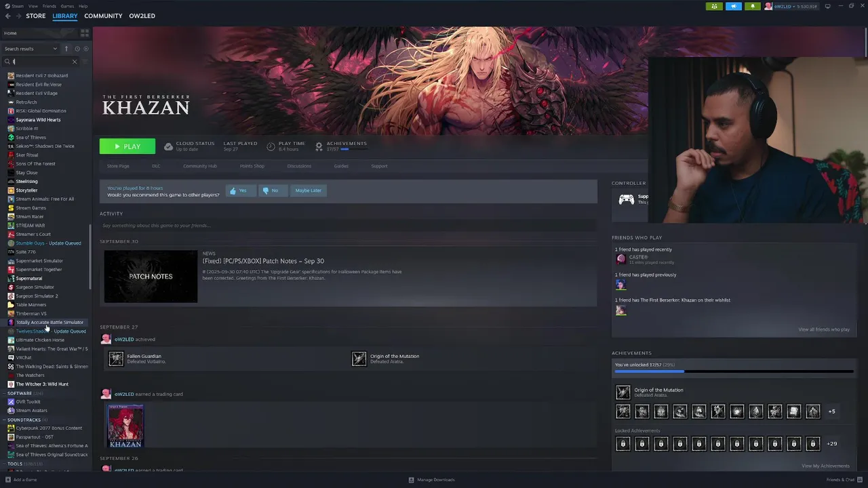Click the Origin of the Mutation activity icon

click(359, 359)
